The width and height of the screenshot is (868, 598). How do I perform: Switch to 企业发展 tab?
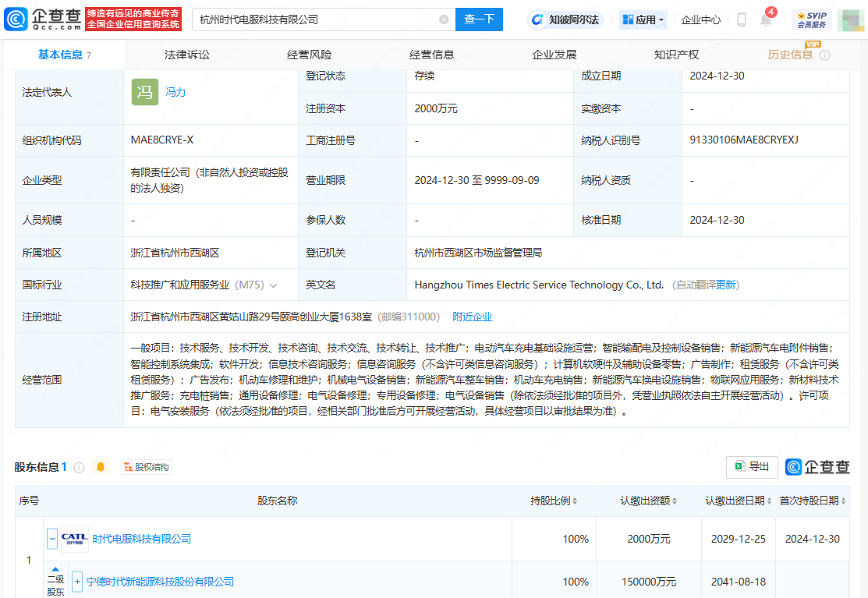pos(554,55)
